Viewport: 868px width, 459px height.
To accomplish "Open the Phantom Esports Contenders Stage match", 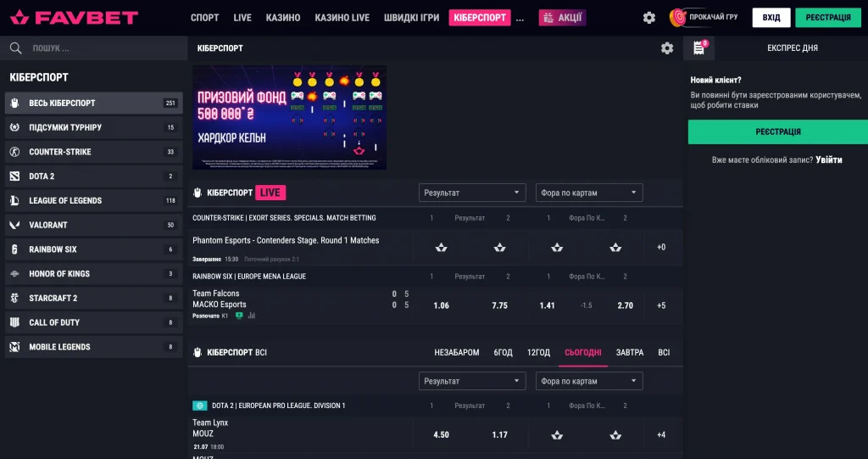I will 286,241.
